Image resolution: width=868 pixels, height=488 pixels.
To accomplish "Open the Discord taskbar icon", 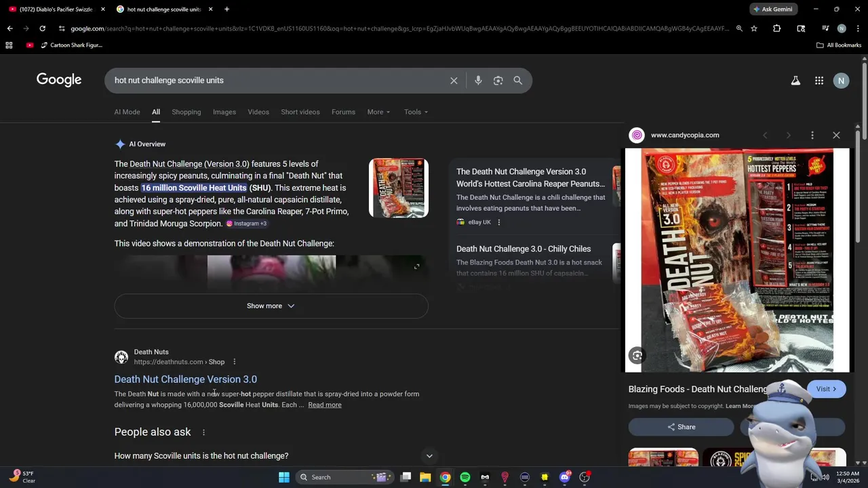I will [564, 477].
